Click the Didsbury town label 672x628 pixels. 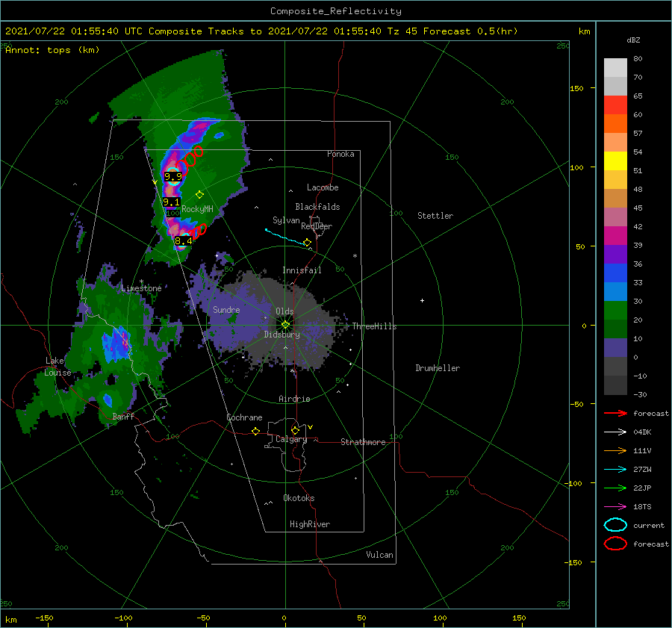click(281, 335)
